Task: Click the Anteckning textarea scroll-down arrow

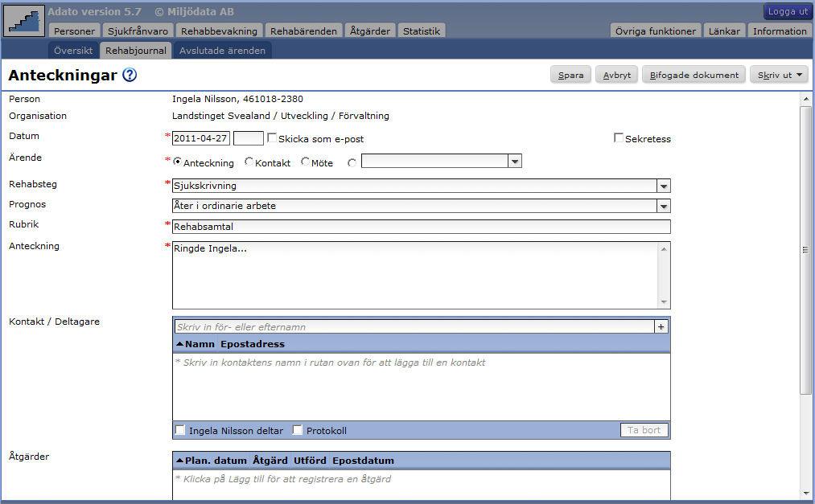Action: [664, 301]
